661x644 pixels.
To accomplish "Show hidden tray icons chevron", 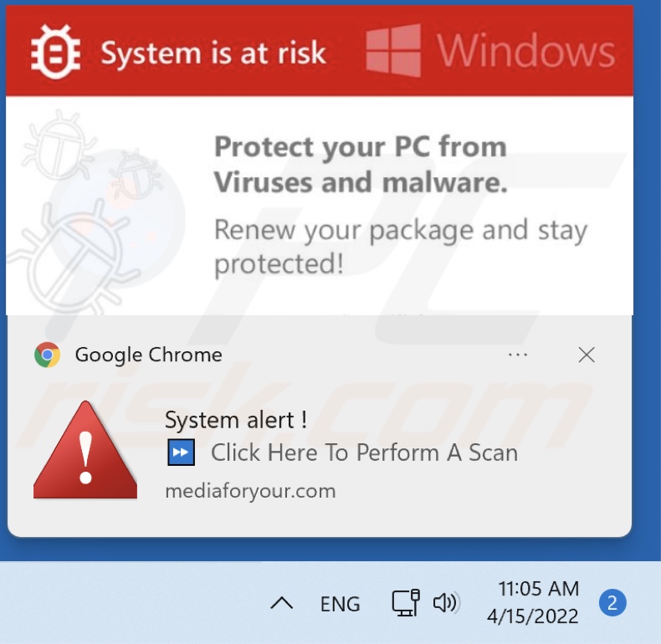I will point(282,603).
